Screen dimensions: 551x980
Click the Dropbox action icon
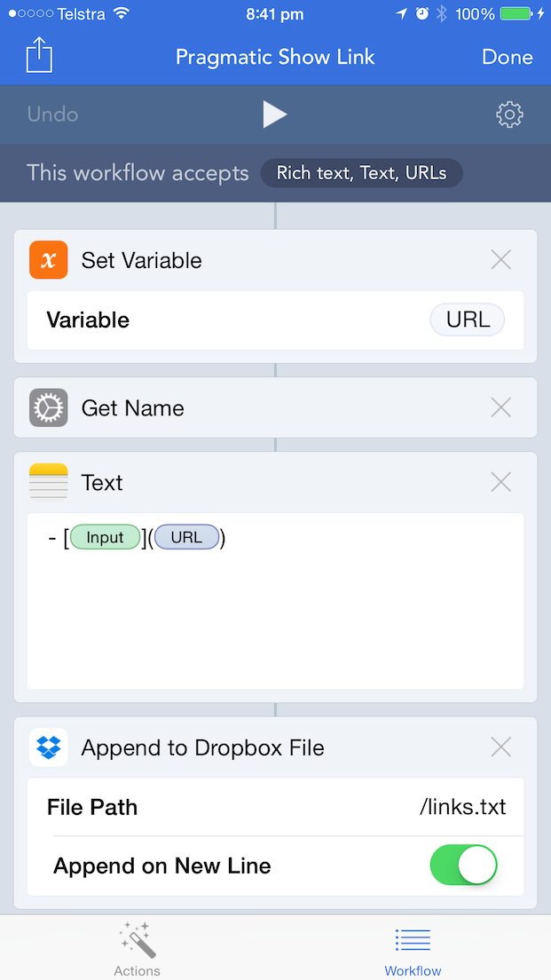pos(49,747)
